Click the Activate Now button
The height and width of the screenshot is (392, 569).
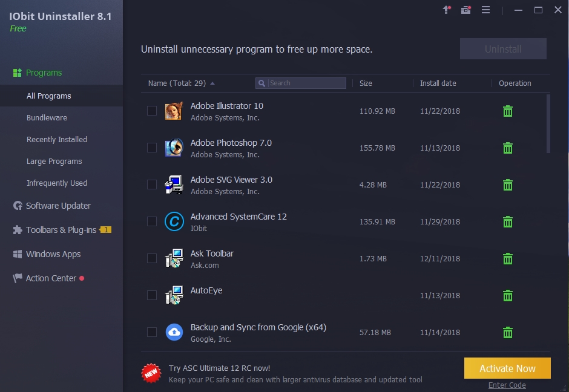tap(507, 368)
